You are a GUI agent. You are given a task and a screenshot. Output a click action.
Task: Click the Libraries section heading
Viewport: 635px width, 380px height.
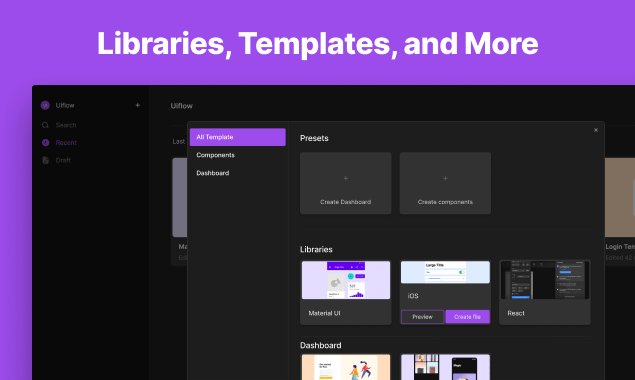pos(316,249)
